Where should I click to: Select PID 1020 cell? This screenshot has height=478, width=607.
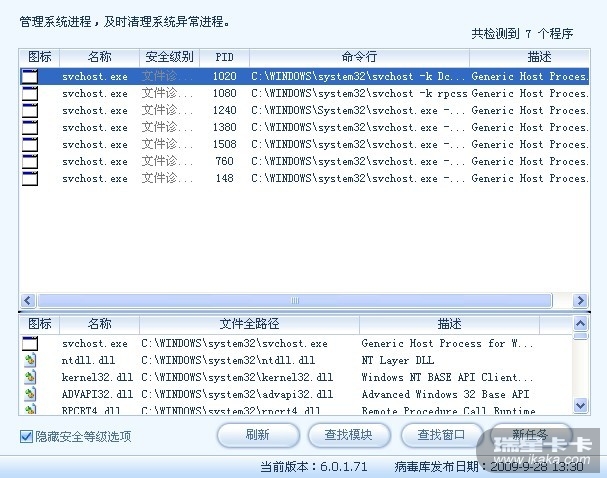(225, 76)
